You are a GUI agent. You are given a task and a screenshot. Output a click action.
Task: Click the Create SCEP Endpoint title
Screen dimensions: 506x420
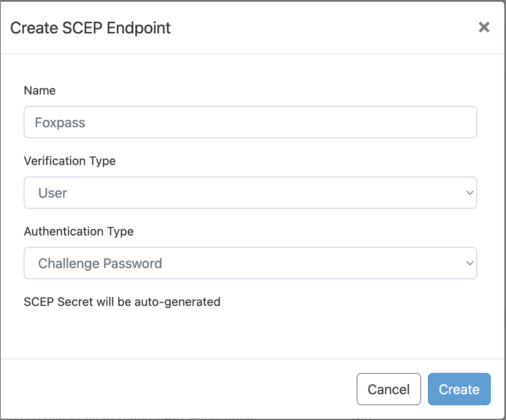pyautogui.click(x=90, y=28)
